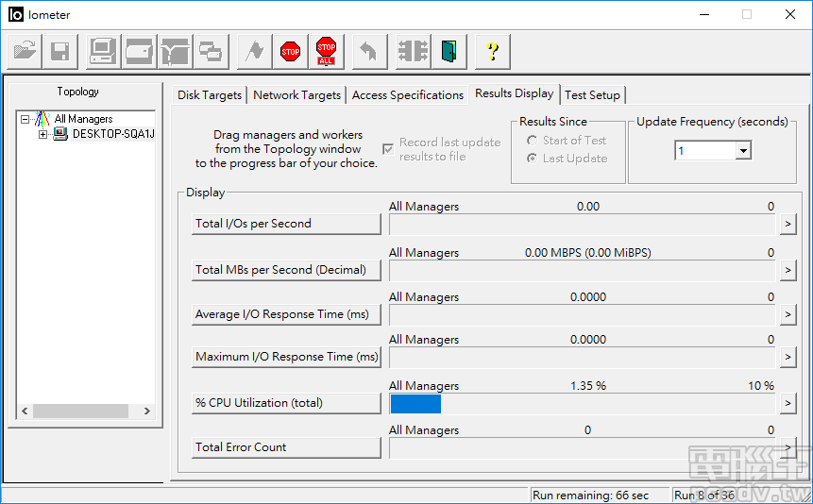Click Topology scroll left arrow
The image size is (813, 504).
pyautogui.click(x=25, y=411)
